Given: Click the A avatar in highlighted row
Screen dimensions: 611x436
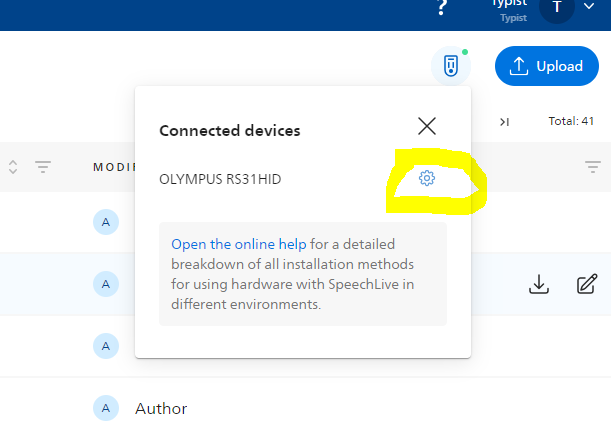Looking at the screenshot, I should tap(106, 284).
